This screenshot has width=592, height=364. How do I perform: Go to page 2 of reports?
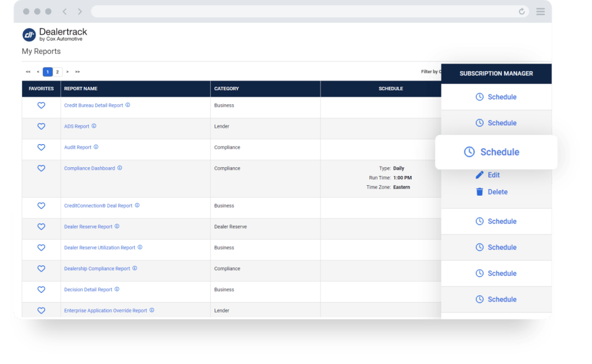[57, 72]
